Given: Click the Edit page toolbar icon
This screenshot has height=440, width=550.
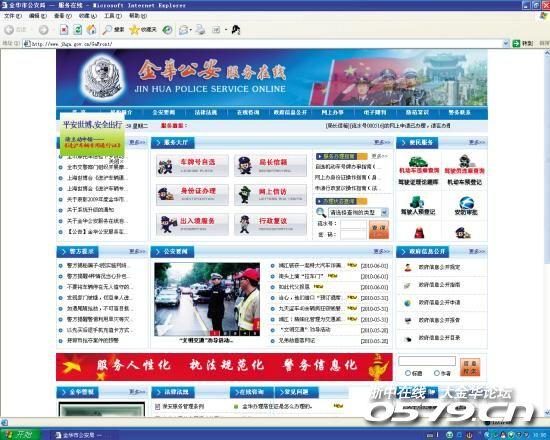Looking at the screenshot, I should point(216,30).
